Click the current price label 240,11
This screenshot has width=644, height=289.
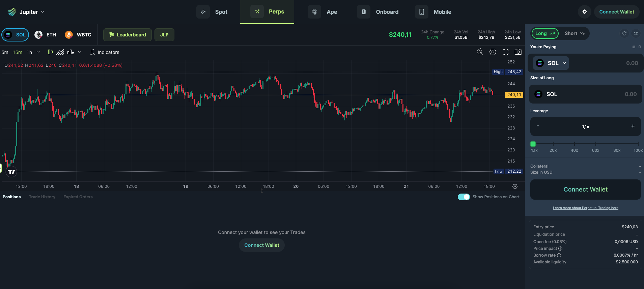pyautogui.click(x=514, y=95)
